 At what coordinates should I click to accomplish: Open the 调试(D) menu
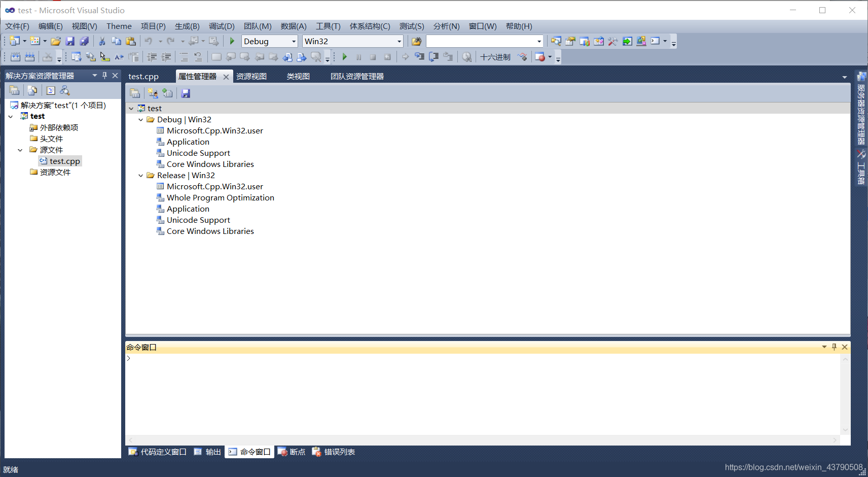pyautogui.click(x=222, y=26)
